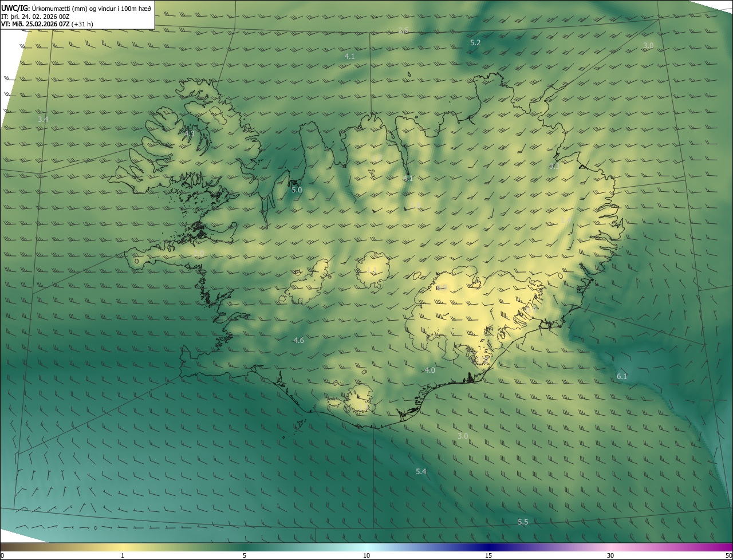Click the 5.4 value label on the map
Viewport: 733px width, 560px height.
421,471
